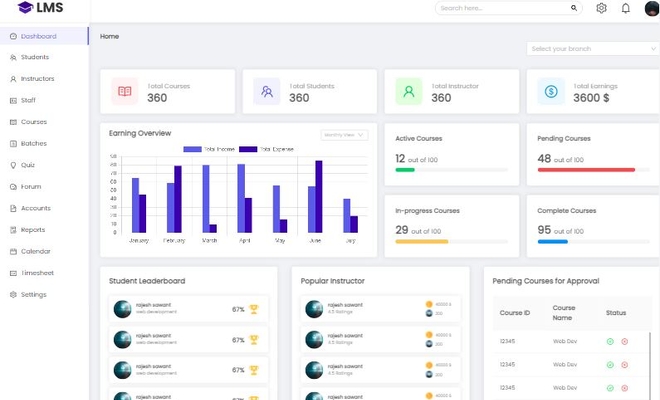This screenshot has height=400, width=660.
Task: Click the Total Instructor person icon
Action: 409,91
